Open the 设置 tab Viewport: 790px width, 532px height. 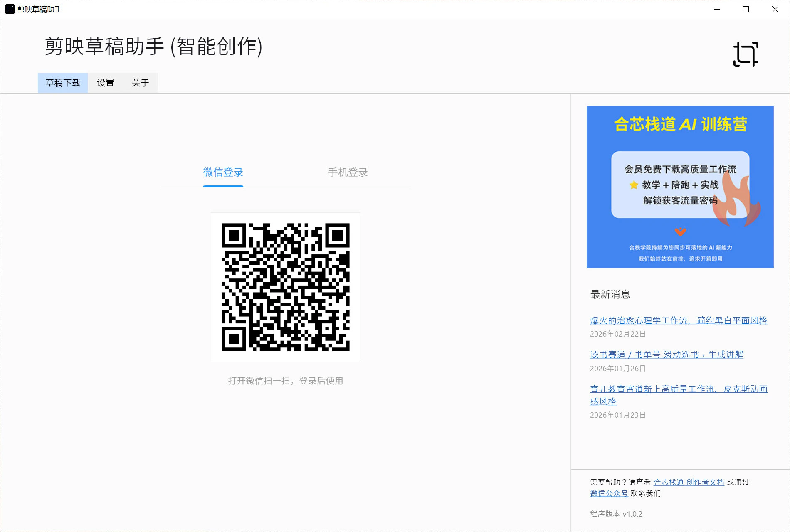[x=106, y=83]
